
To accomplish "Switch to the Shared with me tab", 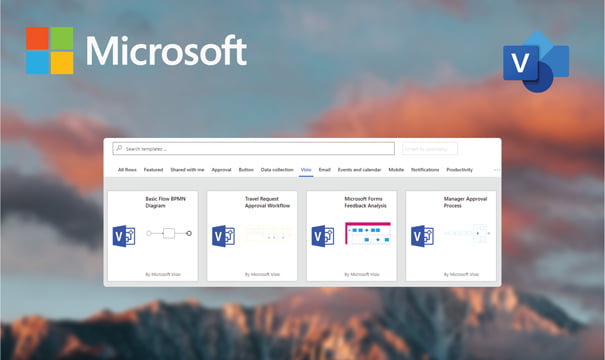I will [187, 170].
